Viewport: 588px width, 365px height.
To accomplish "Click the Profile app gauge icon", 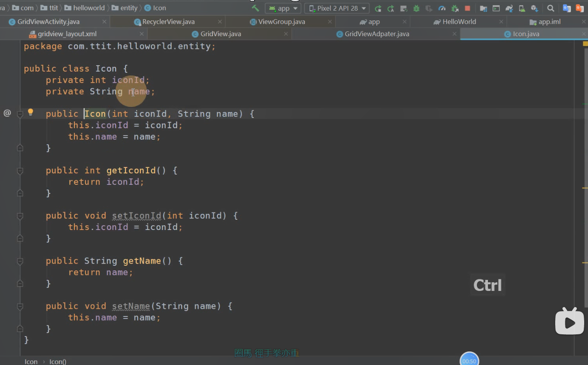I will pos(442,8).
